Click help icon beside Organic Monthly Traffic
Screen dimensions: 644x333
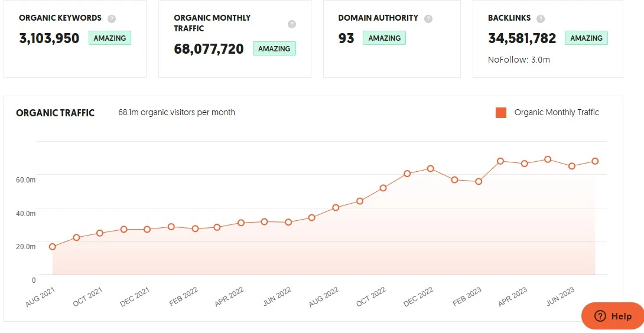291,24
